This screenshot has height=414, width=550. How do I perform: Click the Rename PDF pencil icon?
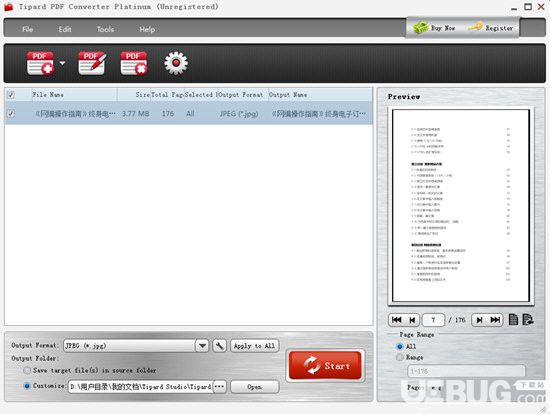(x=92, y=63)
